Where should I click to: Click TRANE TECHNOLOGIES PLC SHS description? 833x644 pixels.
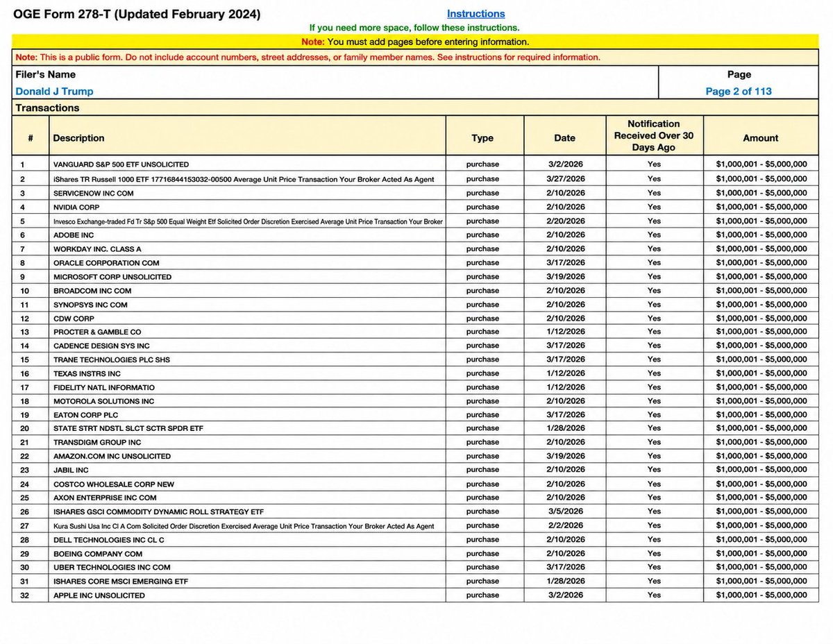click(112, 359)
